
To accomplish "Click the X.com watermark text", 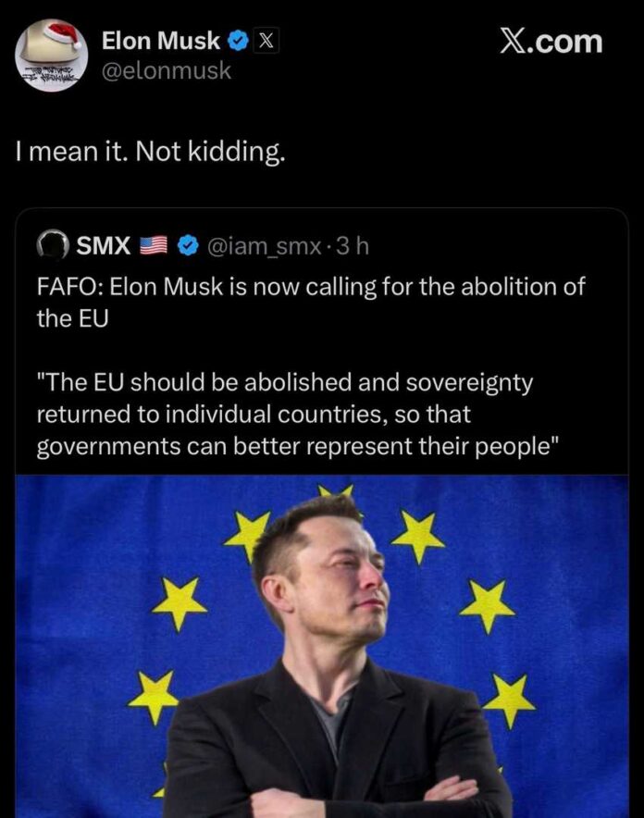I will [550, 41].
